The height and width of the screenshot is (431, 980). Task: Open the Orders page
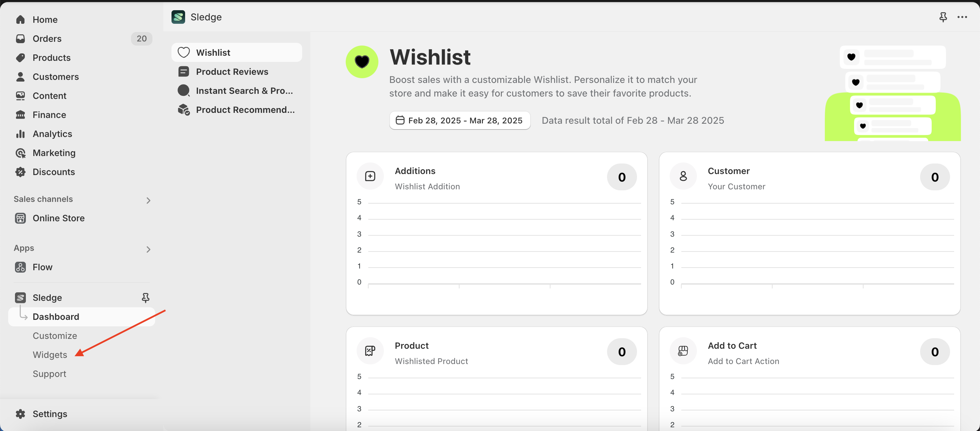[x=47, y=38]
